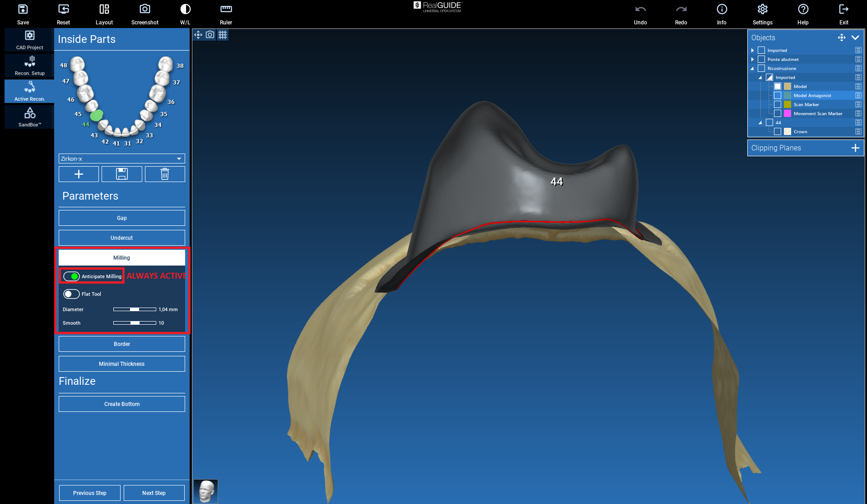Viewport: 867px width, 504px height.
Task: Open the Zirkon-x material dropdown
Action: pos(122,159)
